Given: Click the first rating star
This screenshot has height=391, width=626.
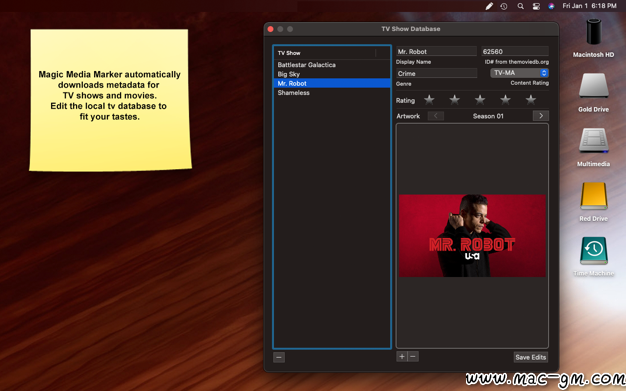Looking at the screenshot, I should 429,100.
